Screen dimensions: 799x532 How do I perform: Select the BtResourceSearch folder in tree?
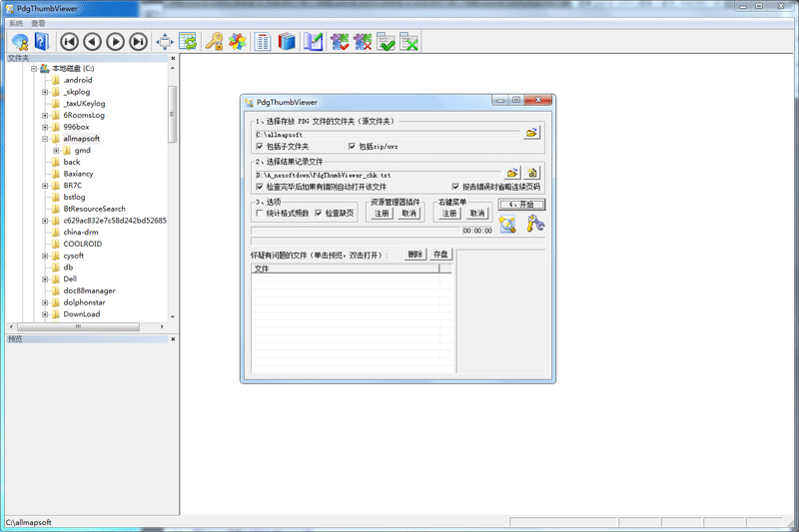coord(94,209)
